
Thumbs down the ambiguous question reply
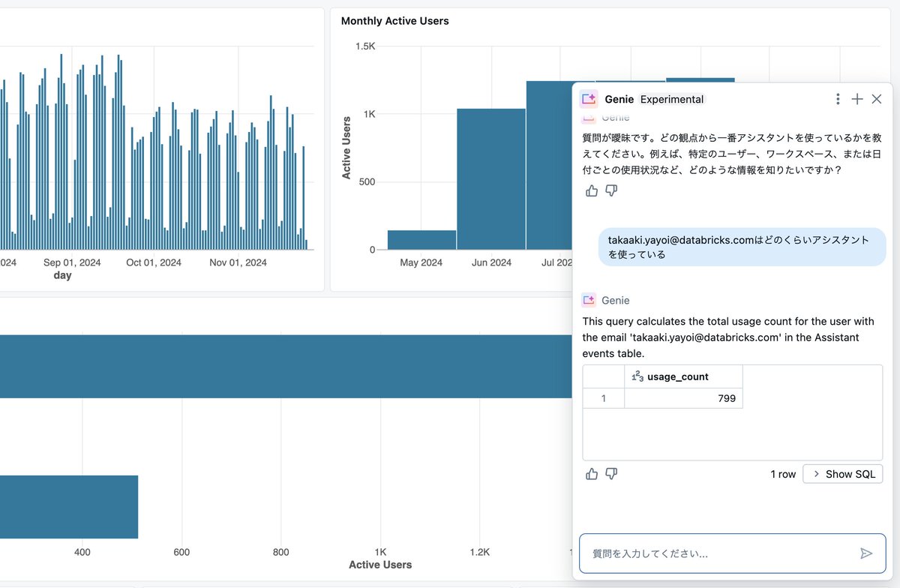pos(611,190)
